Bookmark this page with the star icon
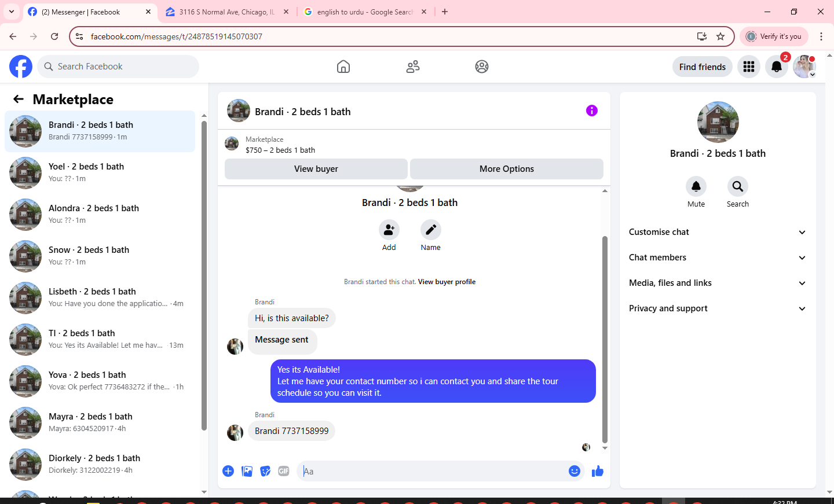Screen dimensions: 834x504 [x=720, y=36]
